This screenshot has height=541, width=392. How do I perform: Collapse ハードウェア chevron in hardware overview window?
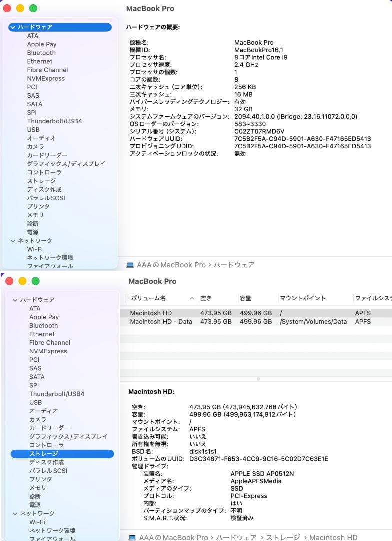[x=13, y=27]
